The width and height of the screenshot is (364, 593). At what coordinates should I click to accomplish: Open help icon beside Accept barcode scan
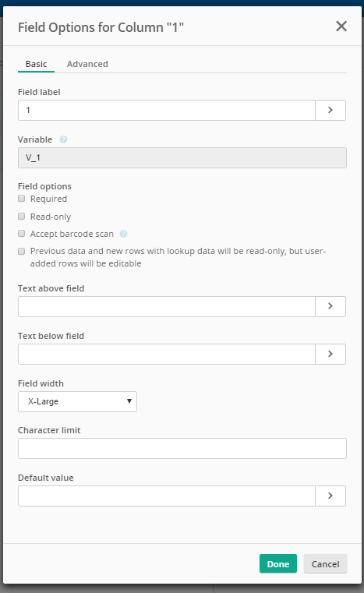[x=123, y=234]
